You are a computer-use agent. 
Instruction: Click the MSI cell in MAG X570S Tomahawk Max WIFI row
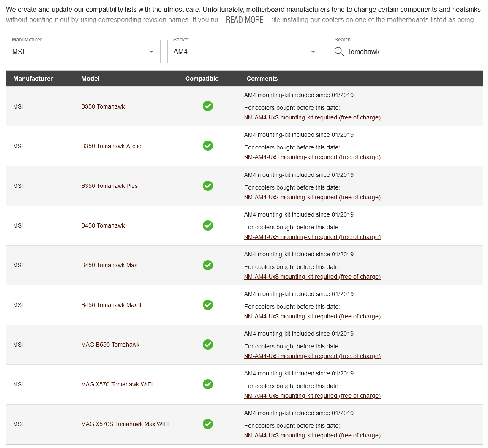tap(18, 424)
